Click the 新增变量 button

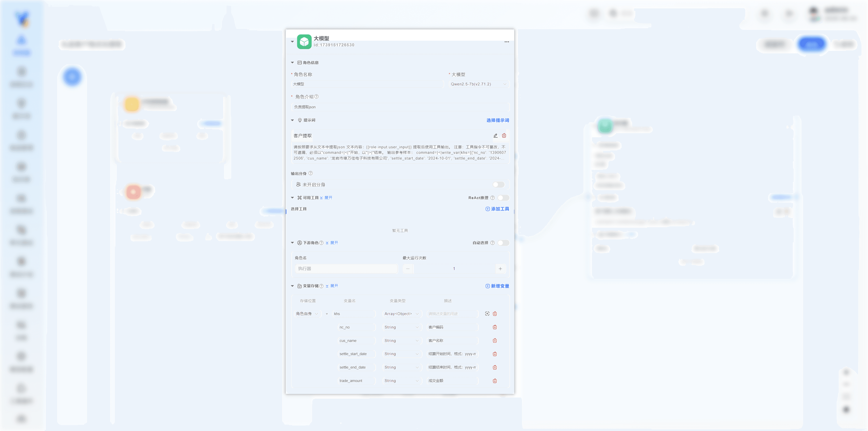click(x=497, y=286)
